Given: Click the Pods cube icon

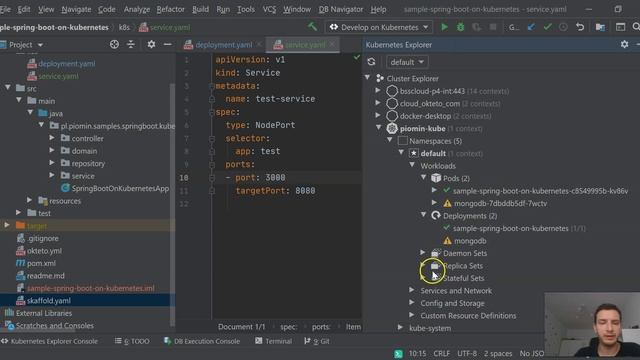Looking at the screenshot, I should coord(436,178).
